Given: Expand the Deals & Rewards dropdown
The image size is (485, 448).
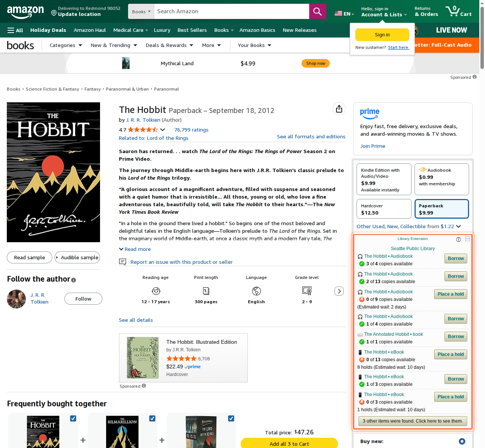Looking at the screenshot, I should point(169,45).
